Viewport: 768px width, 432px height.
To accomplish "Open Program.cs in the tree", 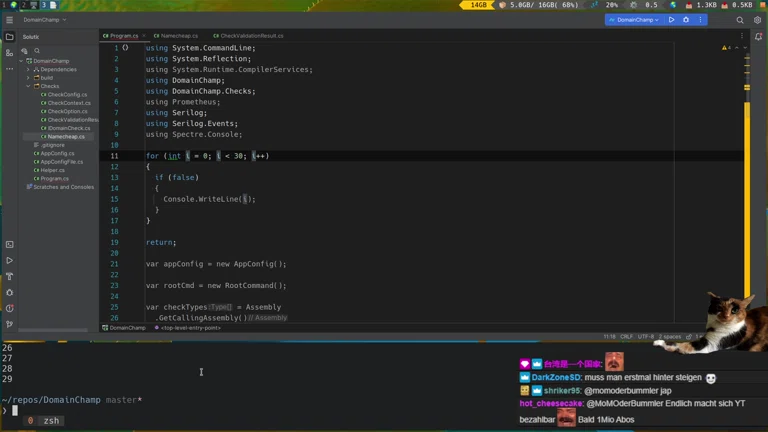I will [x=51, y=179].
